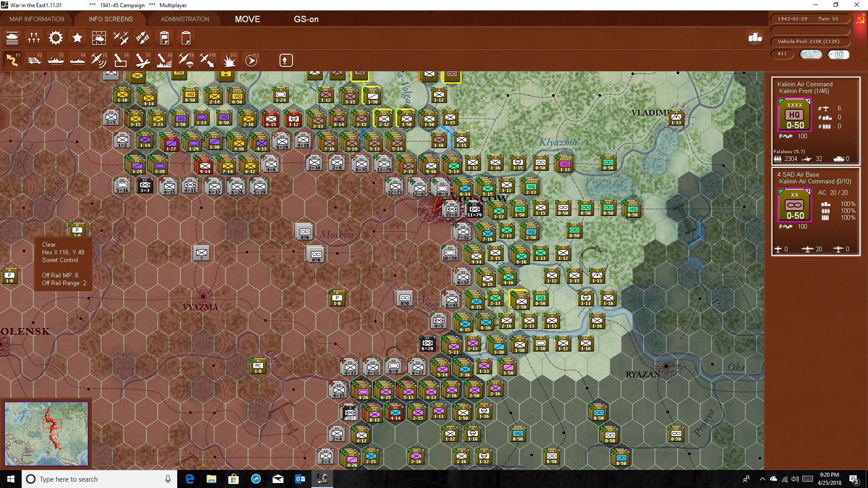Viewport: 868px width, 488px height.
Task: Open the air doctrine planes icon
Action: tap(121, 38)
